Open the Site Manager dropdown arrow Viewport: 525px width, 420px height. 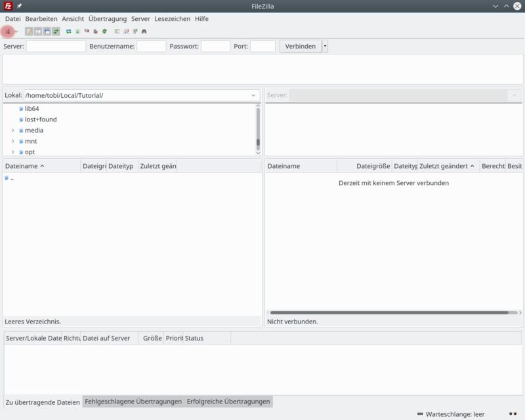tap(16, 31)
